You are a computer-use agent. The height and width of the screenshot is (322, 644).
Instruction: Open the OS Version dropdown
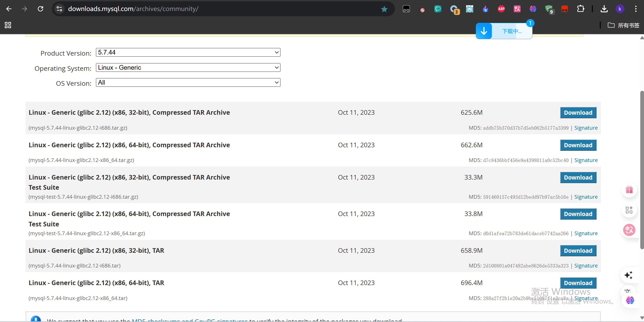pyautogui.click(x=188, y=82)
